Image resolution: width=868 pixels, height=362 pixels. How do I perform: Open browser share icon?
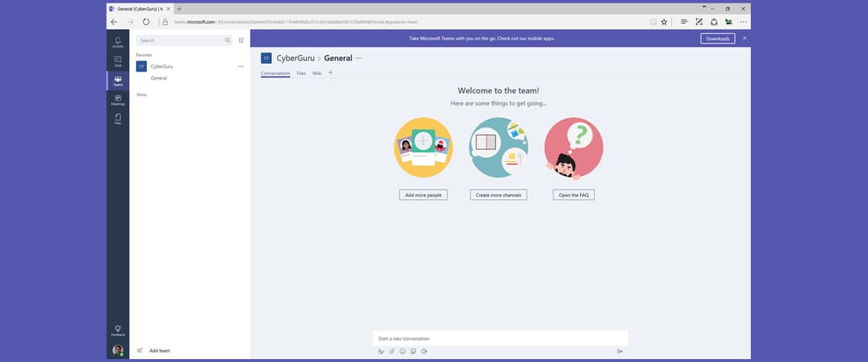(x=714, y=22)
